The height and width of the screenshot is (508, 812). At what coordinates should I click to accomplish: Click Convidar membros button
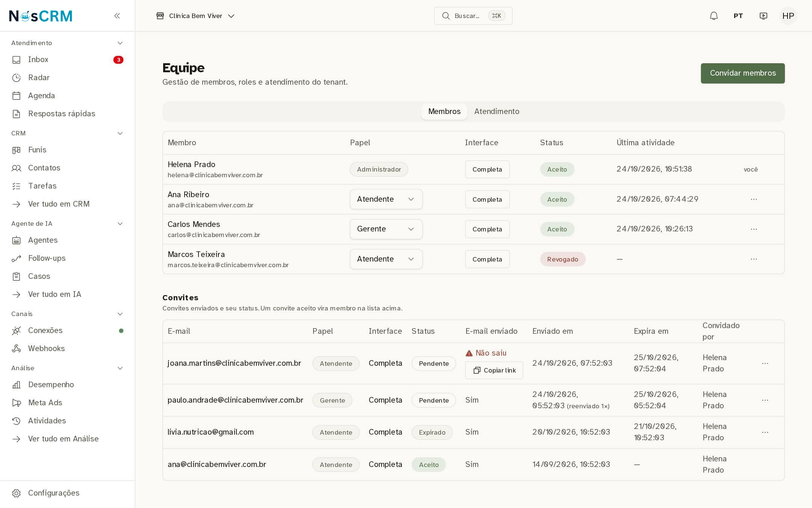[x=743, y=73]
